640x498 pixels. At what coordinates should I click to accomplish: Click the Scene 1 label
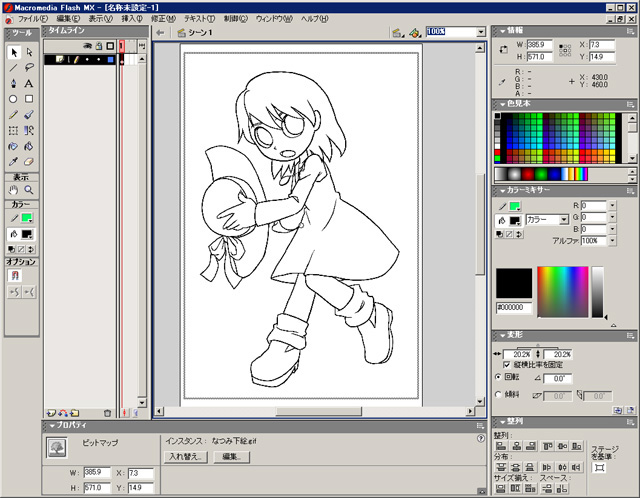(200, 33)
